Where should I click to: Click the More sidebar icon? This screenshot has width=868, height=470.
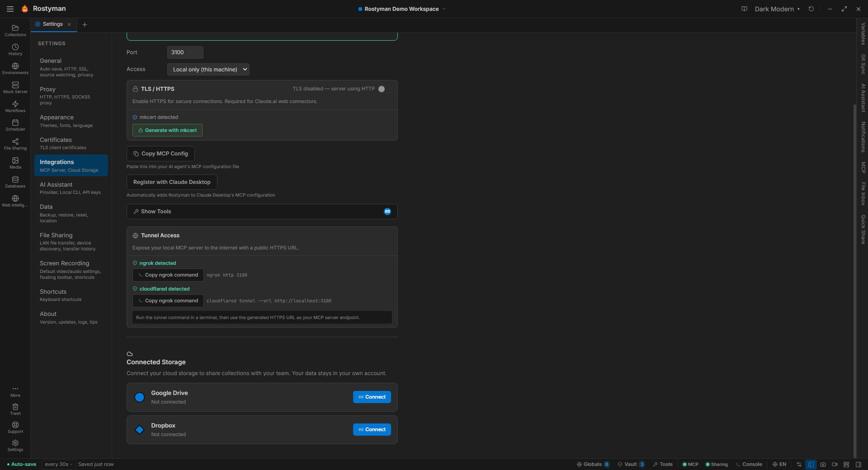[15, 391]
